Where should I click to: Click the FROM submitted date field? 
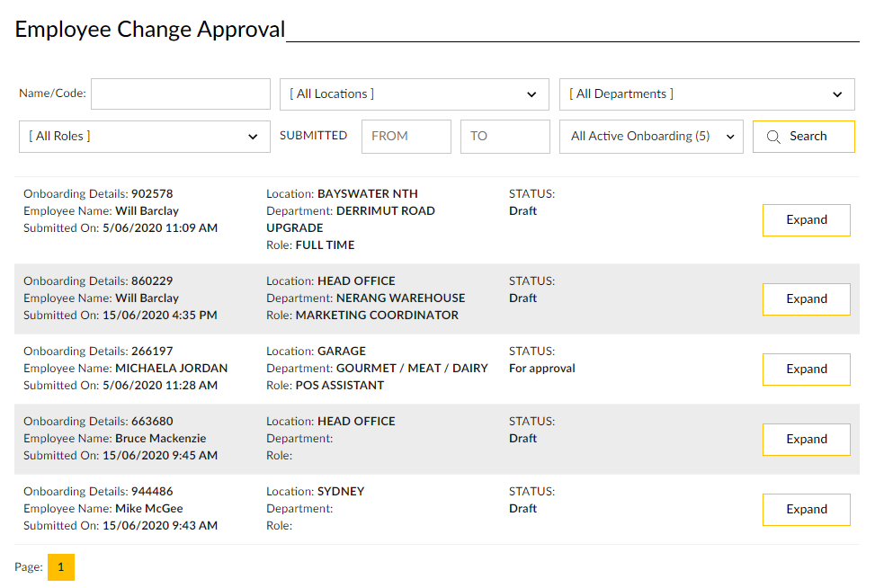406,137
